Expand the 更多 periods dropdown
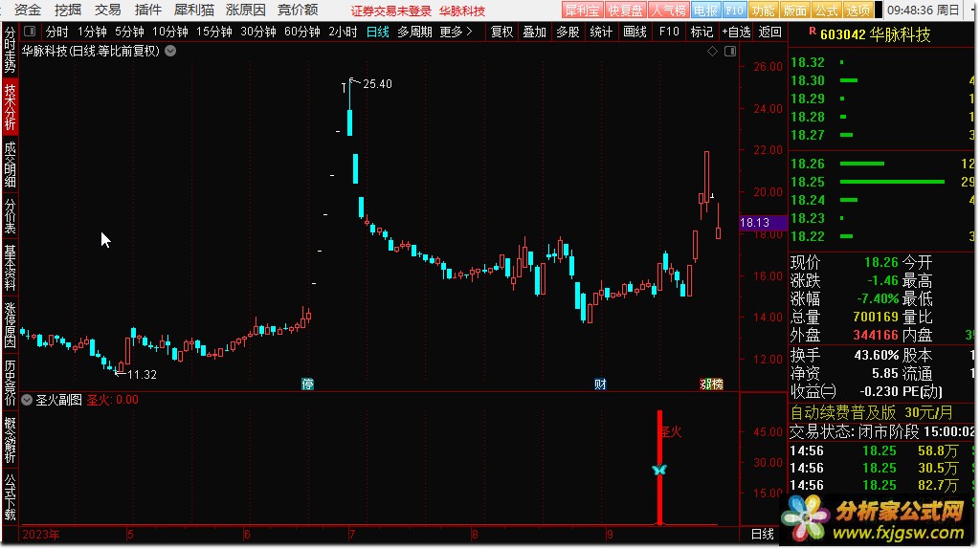Viewport: 980px width, 549px height. [x=456, y=32]
